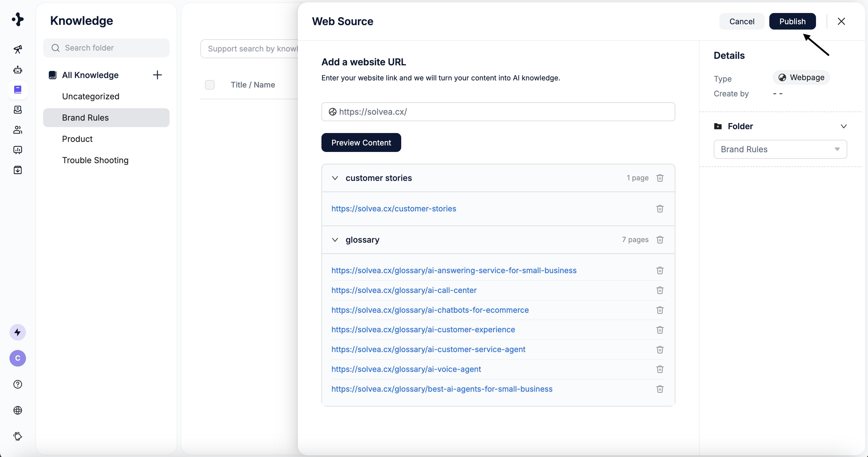Delete the customer-stories URL row
This screenshot has width=868, height=457.
coord(660,209)
